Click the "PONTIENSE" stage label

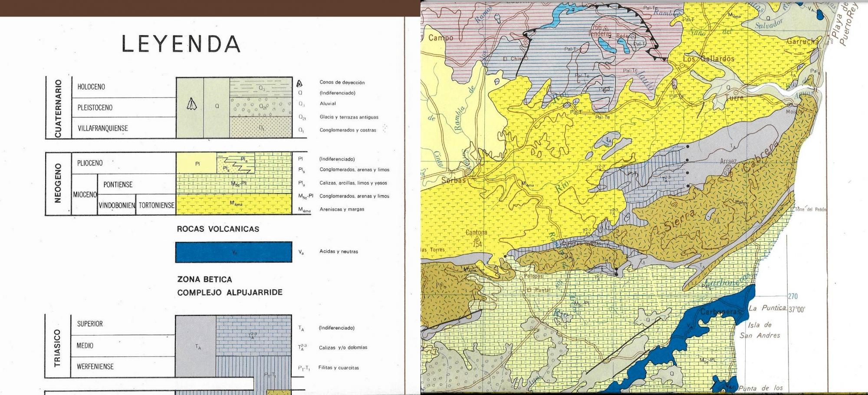(x=118, y=185)
